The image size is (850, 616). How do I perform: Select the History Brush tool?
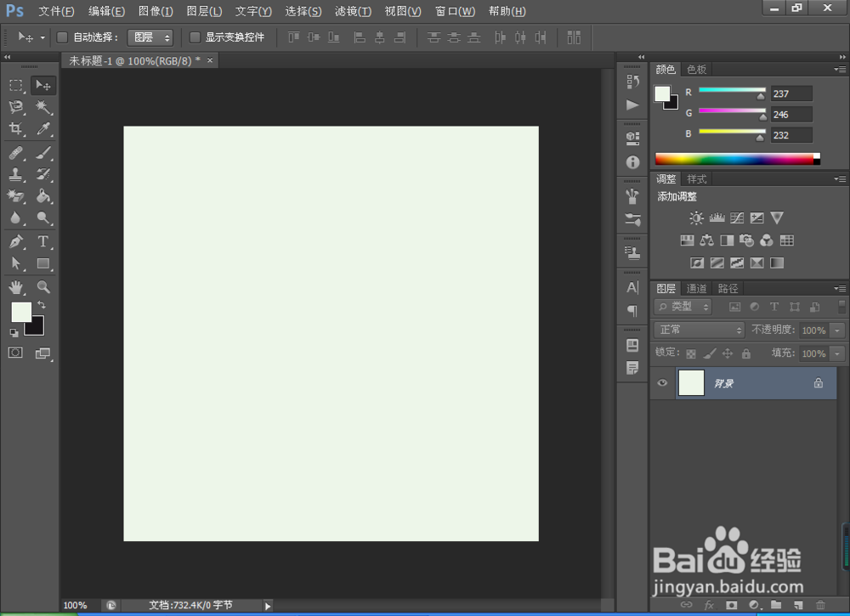pos(42,174)
